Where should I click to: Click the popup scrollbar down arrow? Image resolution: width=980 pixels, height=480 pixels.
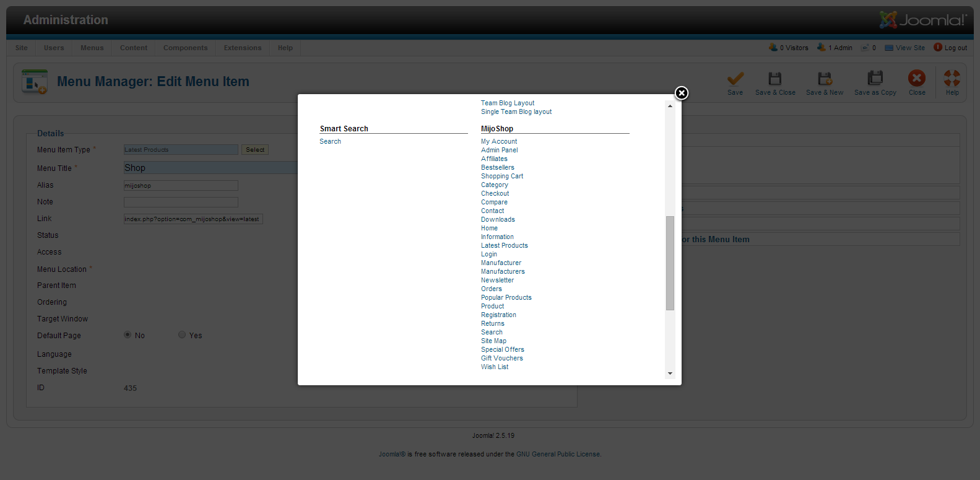coord(670,373)
